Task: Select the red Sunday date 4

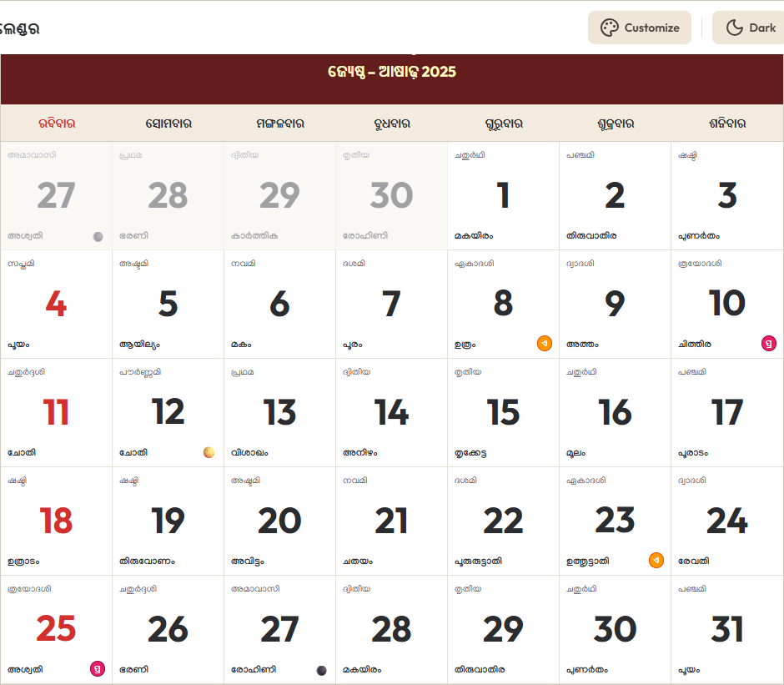Action: point(56,305)
